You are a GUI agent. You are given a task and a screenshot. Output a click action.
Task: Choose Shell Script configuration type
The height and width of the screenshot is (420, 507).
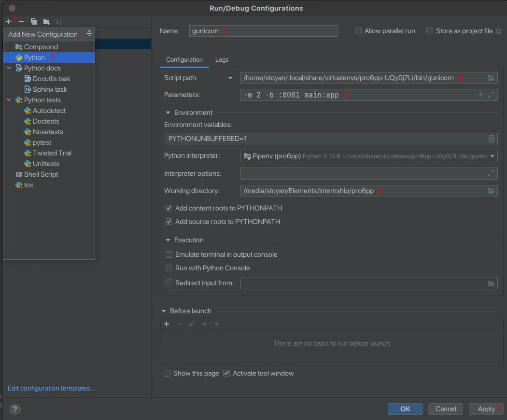(41, 174)
